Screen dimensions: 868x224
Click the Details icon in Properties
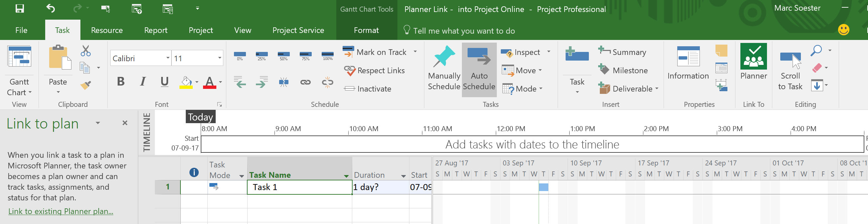[721, 68]
